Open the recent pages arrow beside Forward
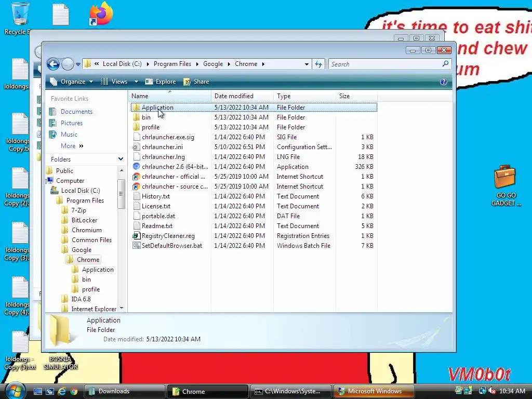 (x=78, y=64)
